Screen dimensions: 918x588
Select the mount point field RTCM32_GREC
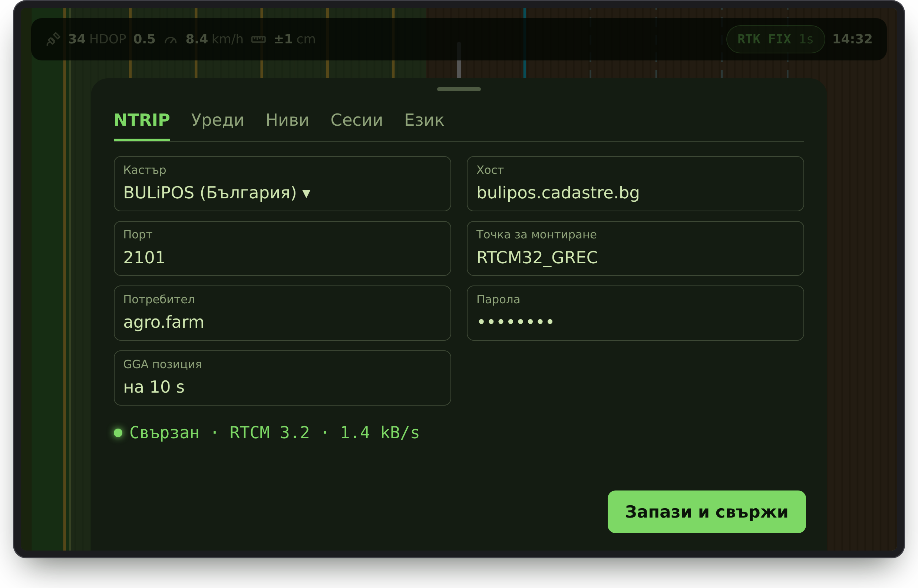click(x=635, y=248)
